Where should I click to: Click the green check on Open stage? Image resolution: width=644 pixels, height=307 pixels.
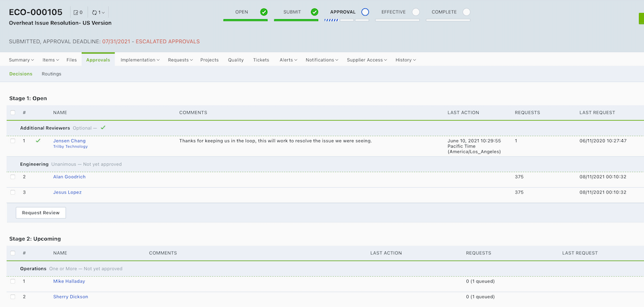point(263,12)
